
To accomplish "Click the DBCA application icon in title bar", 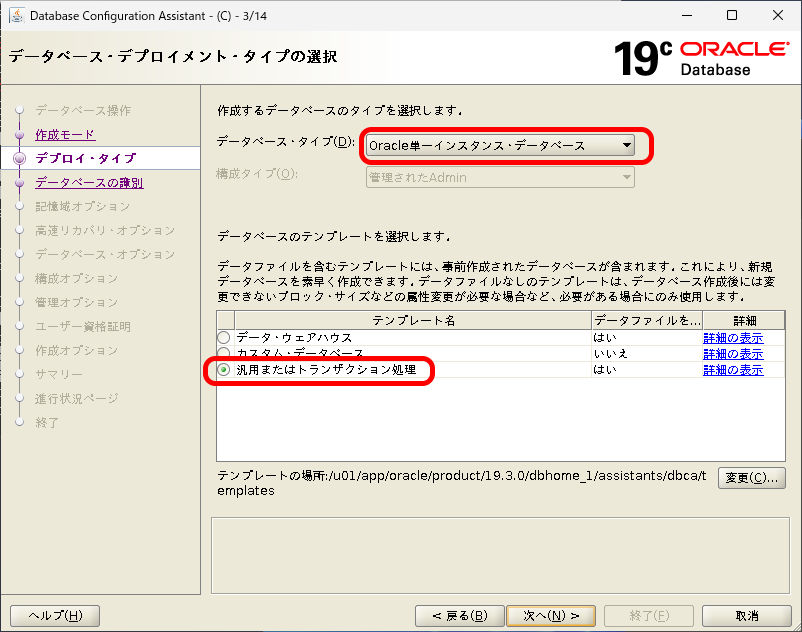I will point(15,15).
